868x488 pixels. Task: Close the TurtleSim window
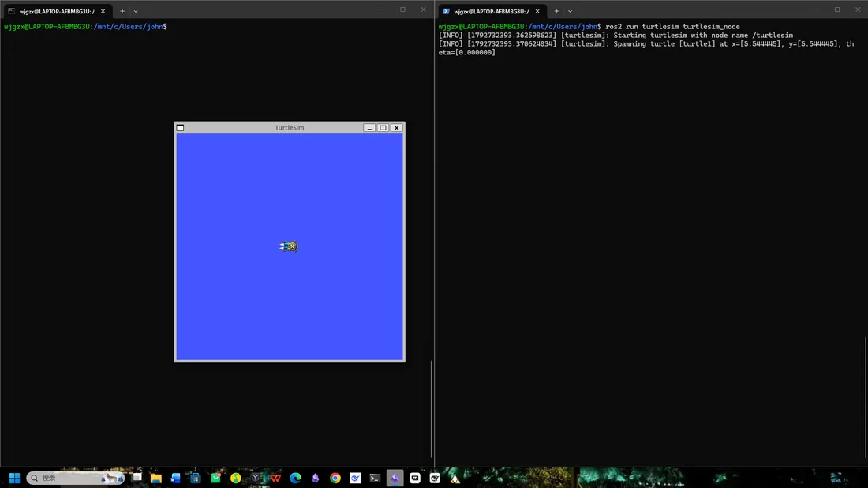[396, 127]
